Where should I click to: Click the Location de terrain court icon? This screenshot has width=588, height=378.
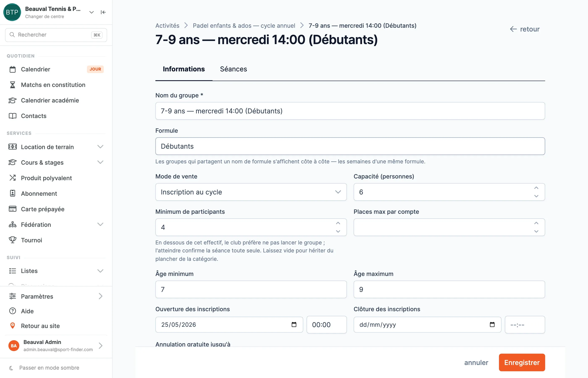coord(13,147)
